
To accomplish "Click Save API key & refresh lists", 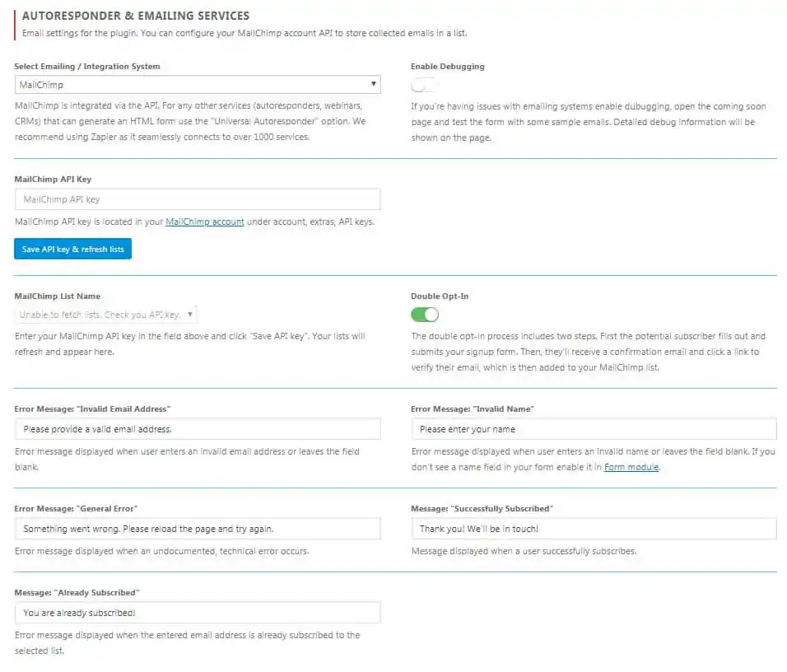I will click(72, 249).
